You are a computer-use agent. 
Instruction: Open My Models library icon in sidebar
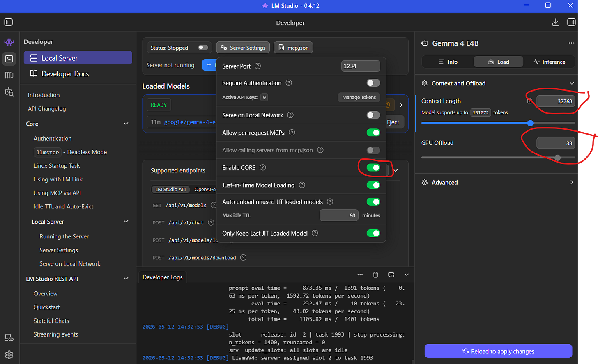(x=9, y=75)
